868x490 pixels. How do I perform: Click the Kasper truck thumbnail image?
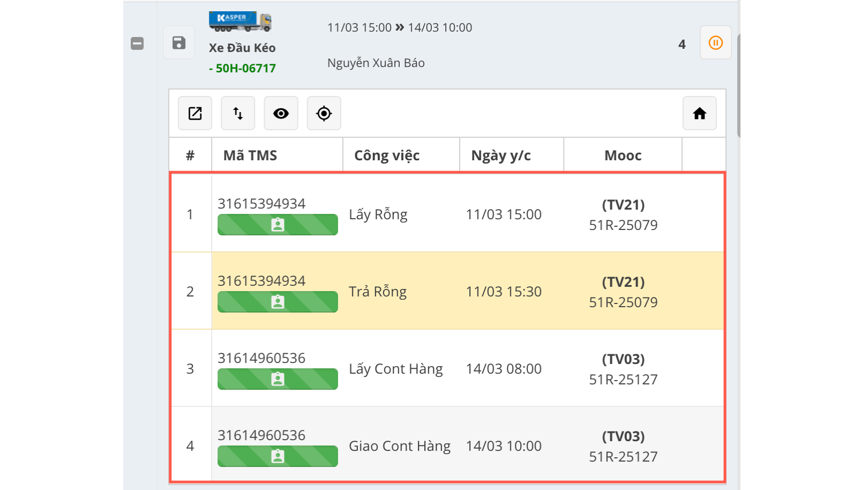(240, 21)
